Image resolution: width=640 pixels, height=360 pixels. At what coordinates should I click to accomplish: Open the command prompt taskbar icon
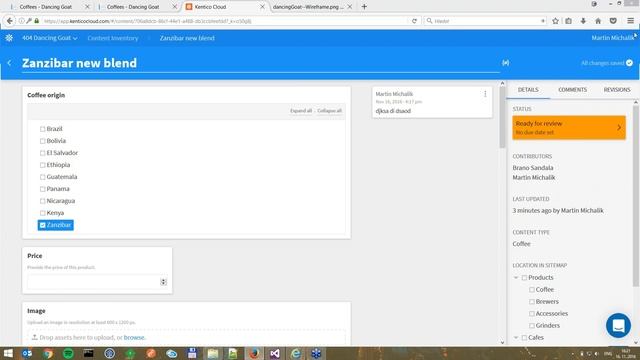tap(89, 353)
